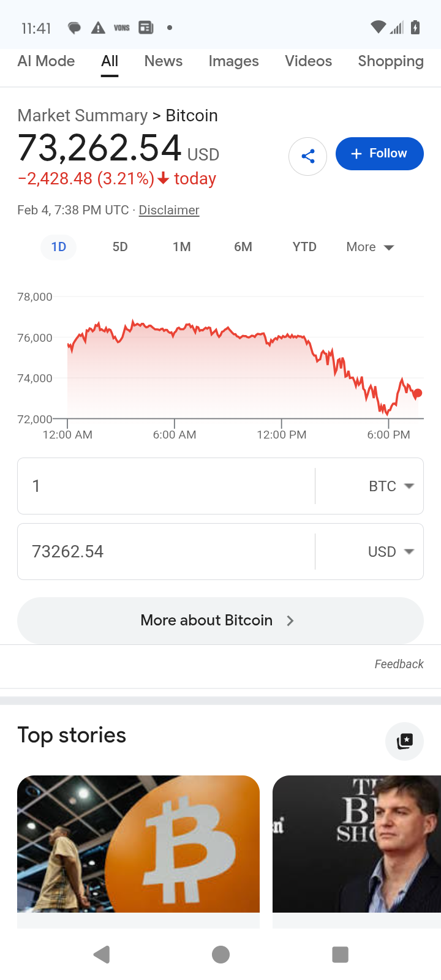
Task: Switch chart to 6M range
Action: click(x=243, y=247)
